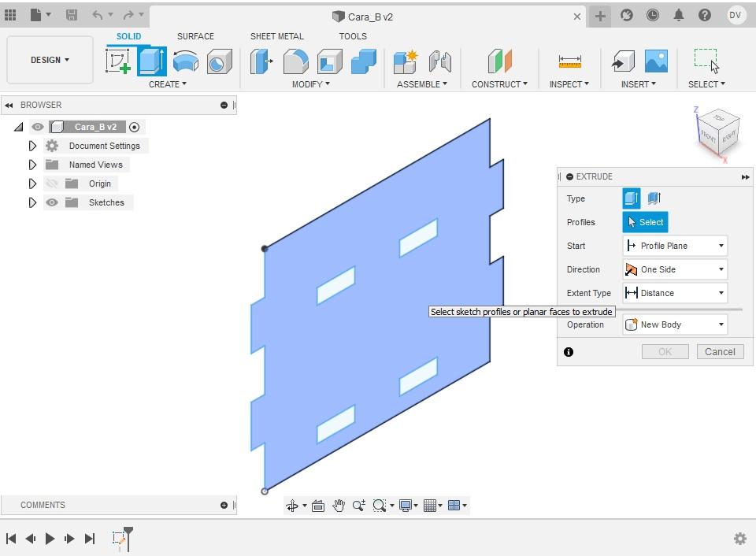Expand Document Settings node
Viewport: 756px width, 556px height.
point(32,146)
